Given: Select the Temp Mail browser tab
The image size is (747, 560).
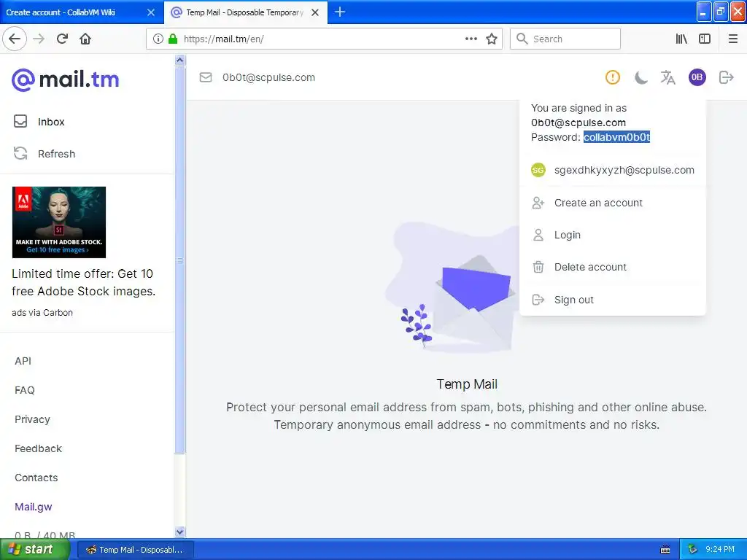Looking at the screenshot, I should [x=245, y=12].
